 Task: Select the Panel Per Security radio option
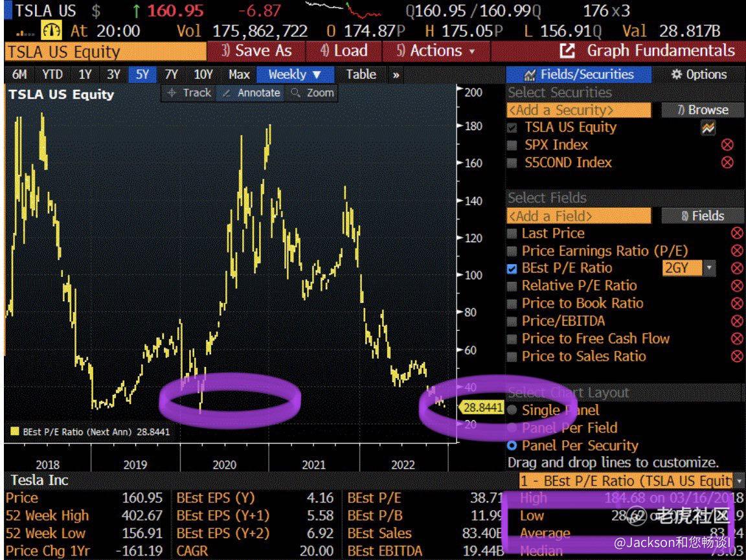(512, 445)
